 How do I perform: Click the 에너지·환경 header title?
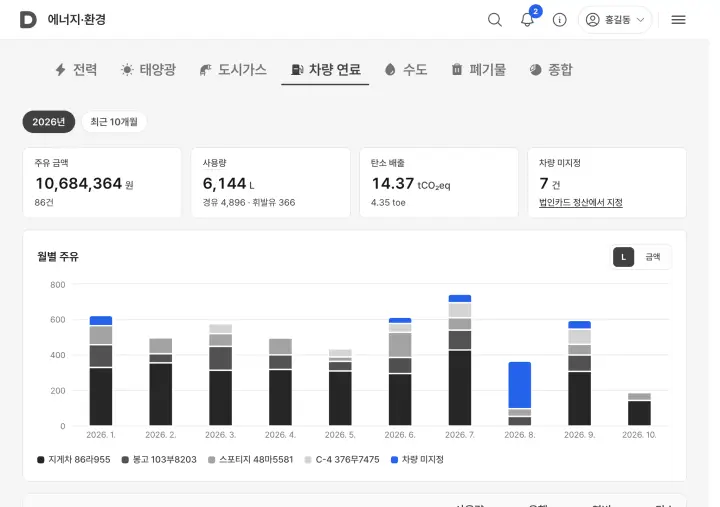click(77, 20)
